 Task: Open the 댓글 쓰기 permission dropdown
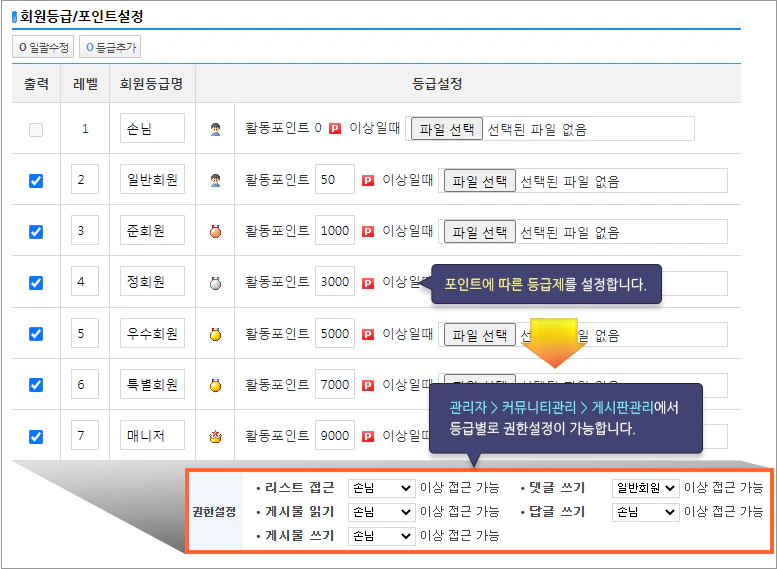[645, 488]
